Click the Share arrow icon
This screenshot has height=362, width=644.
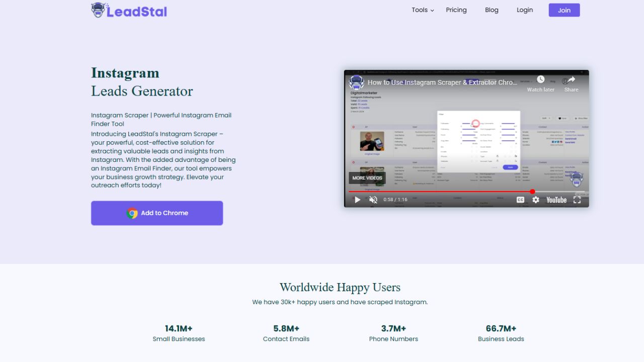click(x=571, y=80)
